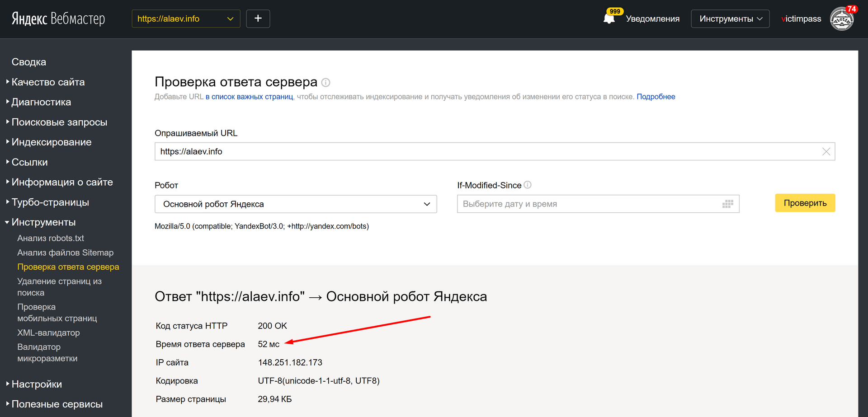
Task: Click info icon next to If-Modified-Since
Action: click(528, 185)
